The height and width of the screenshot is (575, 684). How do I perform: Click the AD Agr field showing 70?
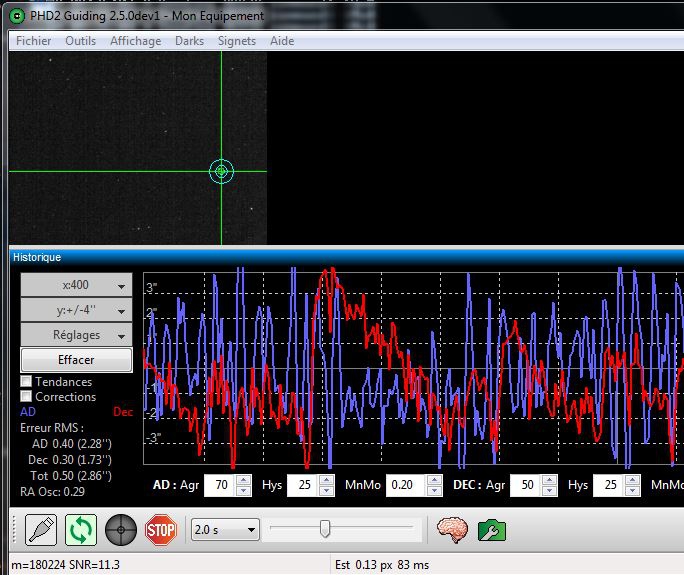221,485
